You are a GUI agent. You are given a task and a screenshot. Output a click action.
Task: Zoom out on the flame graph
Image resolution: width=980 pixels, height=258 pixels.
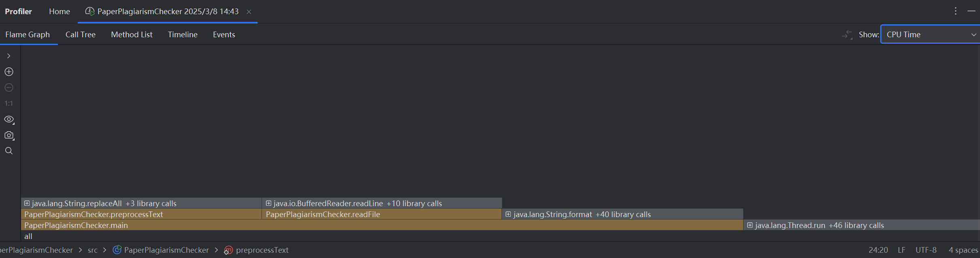(9, 87)
